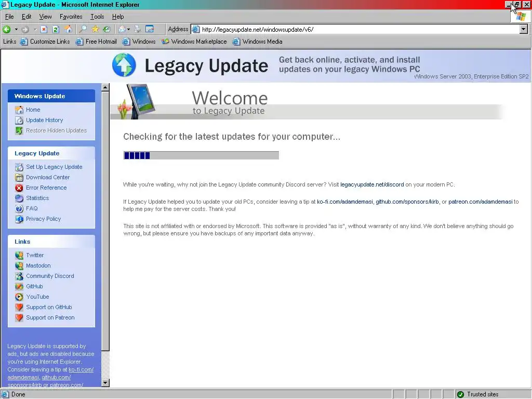
Task: Click the Legacy Update globe logo
Action: click(x=124, y=65)
